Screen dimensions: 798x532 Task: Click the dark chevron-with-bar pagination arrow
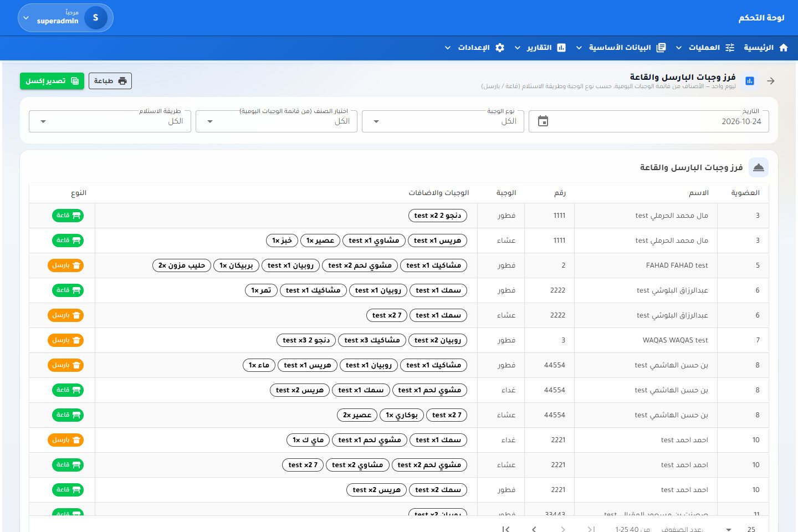[506, 529]
